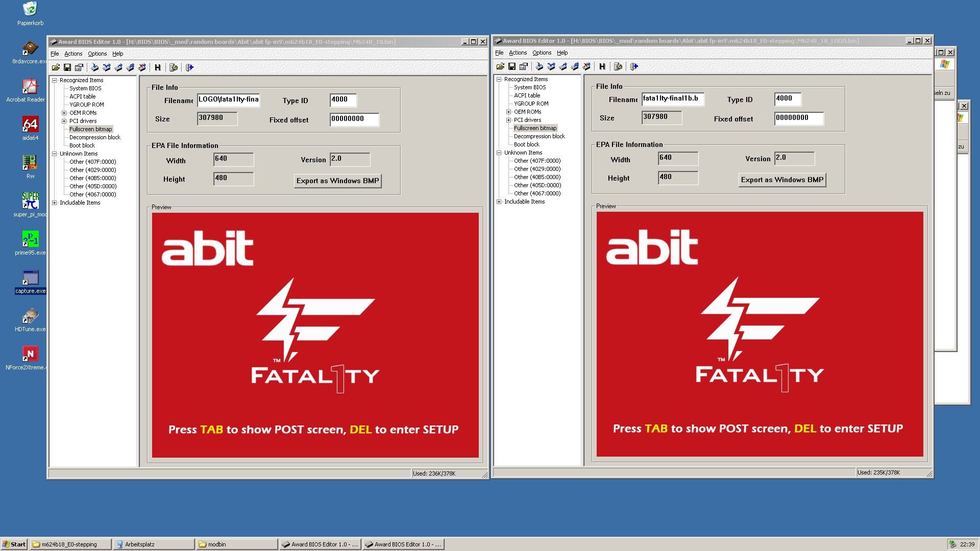This screenshot has width=980, height=551.
Task: Click the Extract all icon in M624B_18.bin editor
Action: click(x=130, y=67)
